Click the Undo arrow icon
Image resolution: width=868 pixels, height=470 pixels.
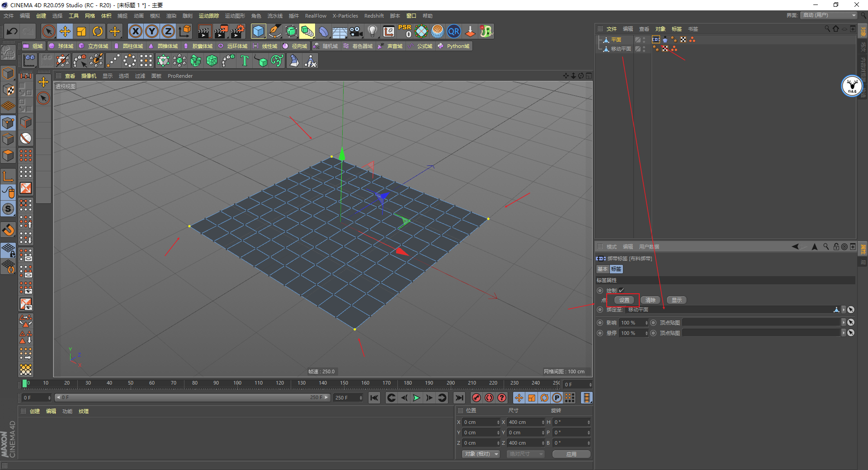point(12,31)
